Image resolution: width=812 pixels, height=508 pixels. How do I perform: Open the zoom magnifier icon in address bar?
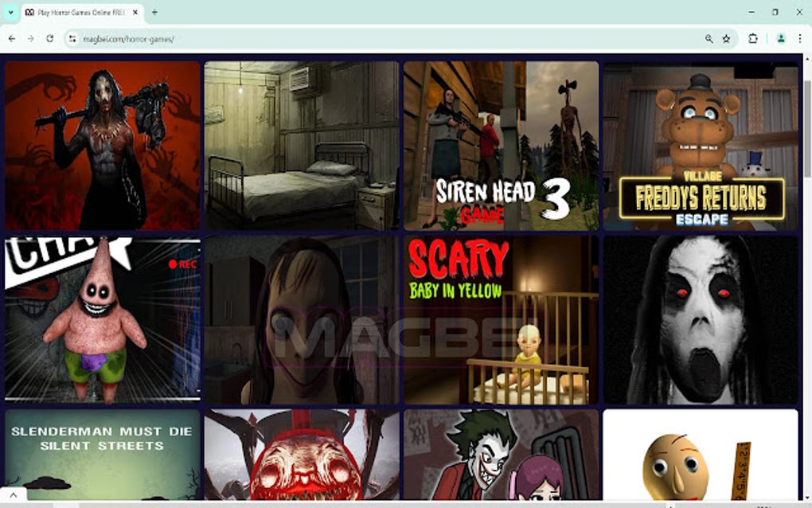[709, 39]
